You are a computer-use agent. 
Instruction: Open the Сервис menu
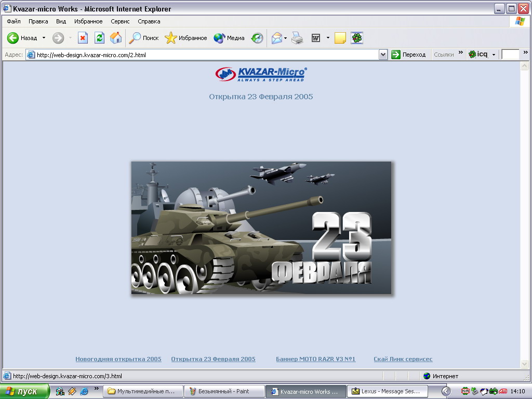point(120,21)
